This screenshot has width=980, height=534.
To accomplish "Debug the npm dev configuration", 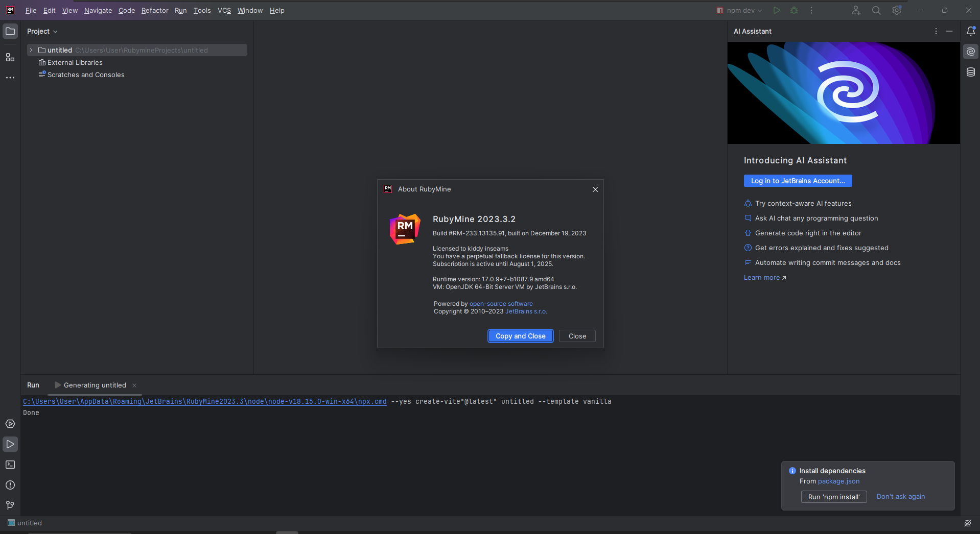I will pyautogui.click(x=794, y=10).
